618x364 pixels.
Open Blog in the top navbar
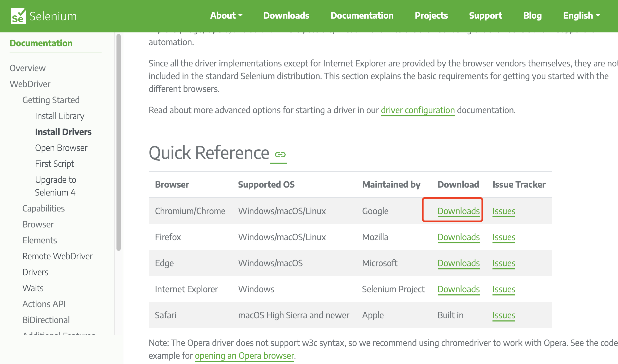pyautogui.click(x=532, y=16)
